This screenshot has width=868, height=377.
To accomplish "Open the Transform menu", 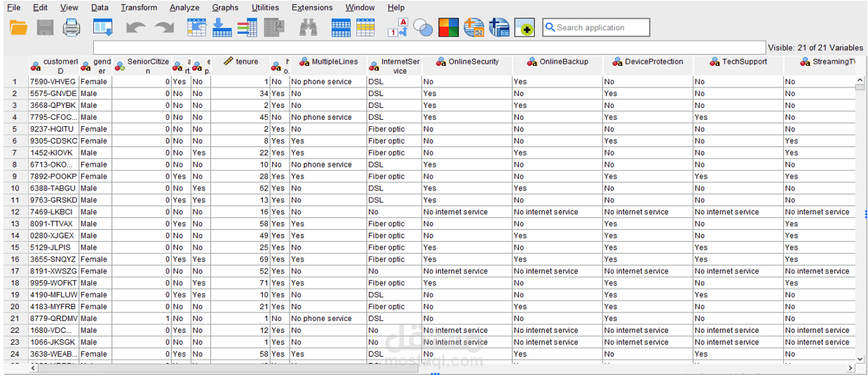I will click(139, 8).
